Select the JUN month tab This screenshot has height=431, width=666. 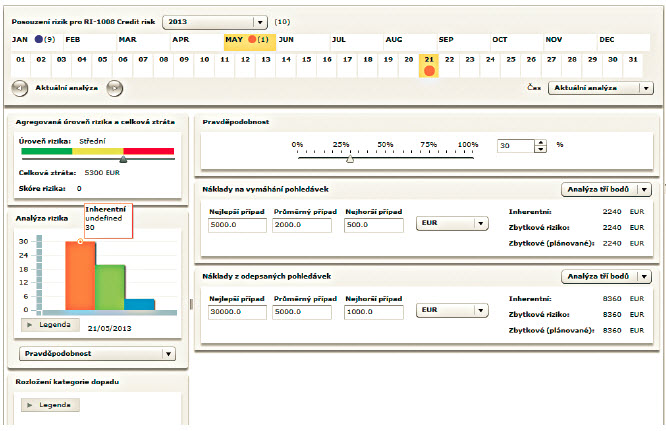click(303, 42)
